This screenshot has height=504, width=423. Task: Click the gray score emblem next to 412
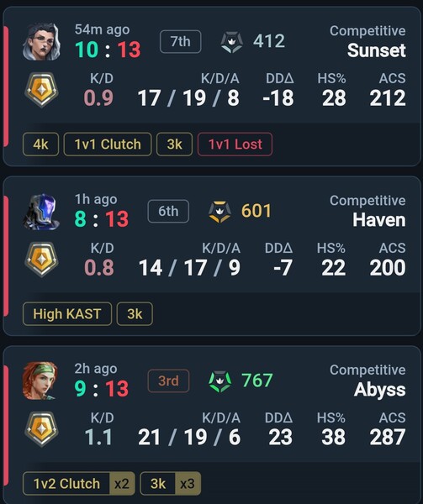231,42
